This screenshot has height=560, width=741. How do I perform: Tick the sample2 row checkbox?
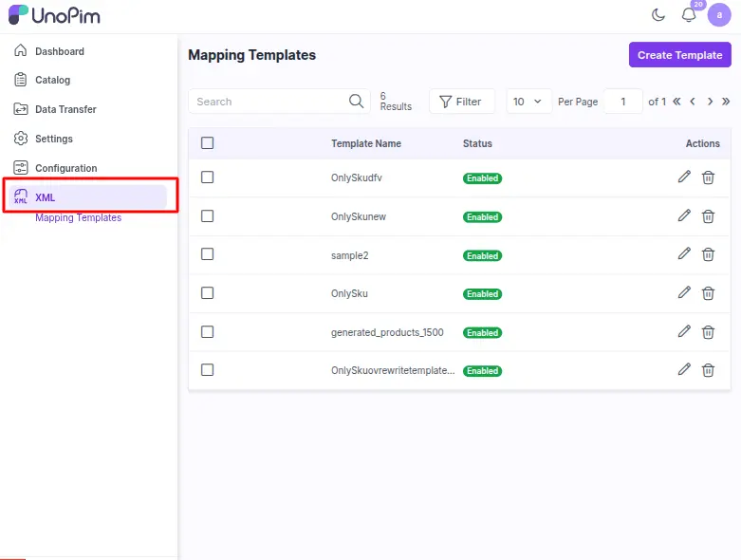(x=208, y=254)
